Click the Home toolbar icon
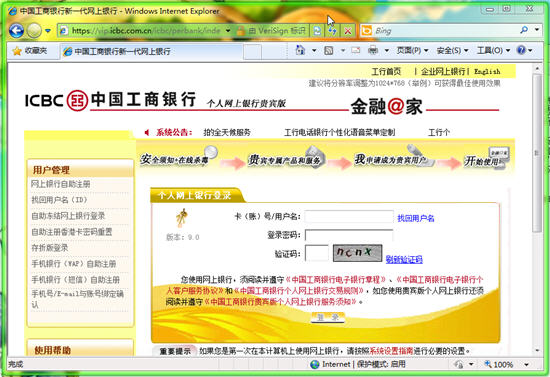This screenshot has height=377, width=550. click(x=301, y=51)
